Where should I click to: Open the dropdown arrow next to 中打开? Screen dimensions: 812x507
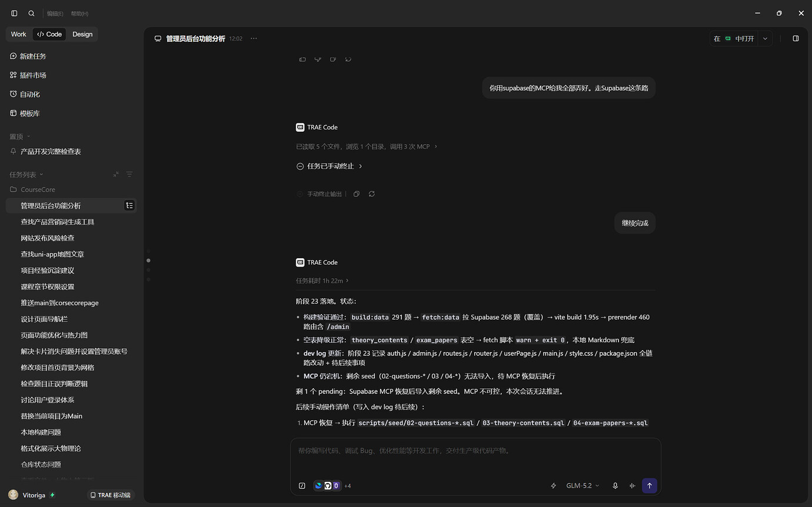point(765,38)
